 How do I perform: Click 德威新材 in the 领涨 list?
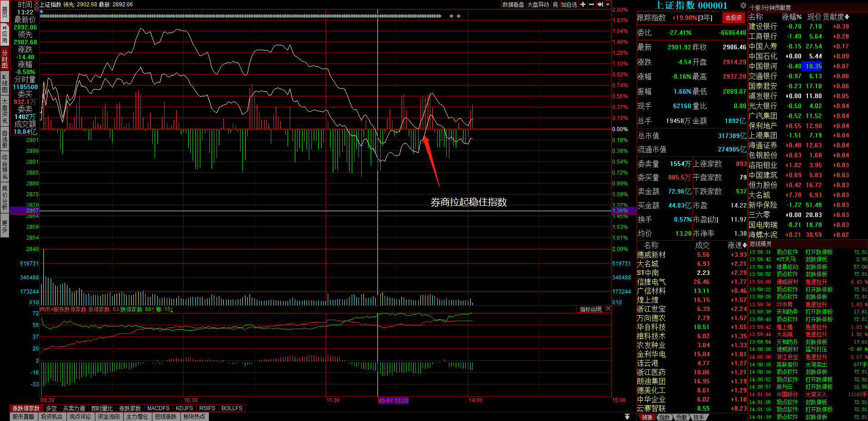click(651, 255)
